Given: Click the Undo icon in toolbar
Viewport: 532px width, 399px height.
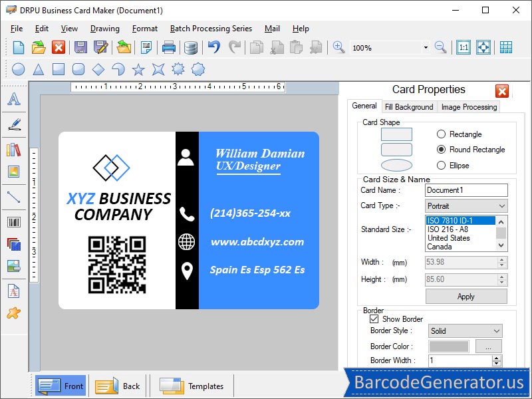Looking at the screenshot, I should coord(213,47).
